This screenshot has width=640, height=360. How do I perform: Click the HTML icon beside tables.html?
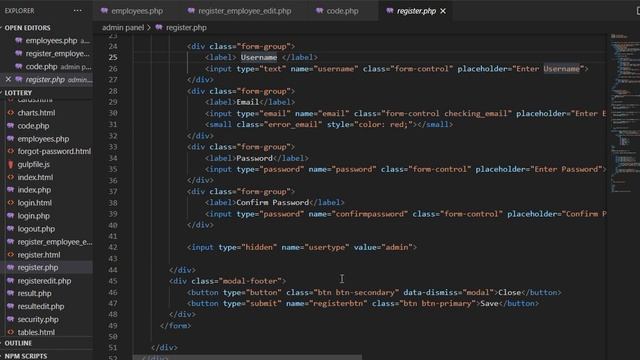coord(11,332)
